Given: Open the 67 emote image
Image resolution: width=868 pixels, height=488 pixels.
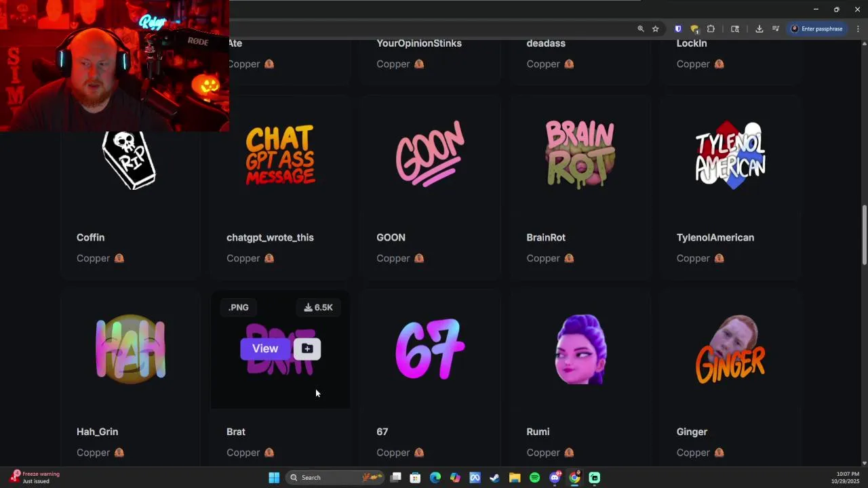Looking at the screenshot, I should [x=430, y=349].
